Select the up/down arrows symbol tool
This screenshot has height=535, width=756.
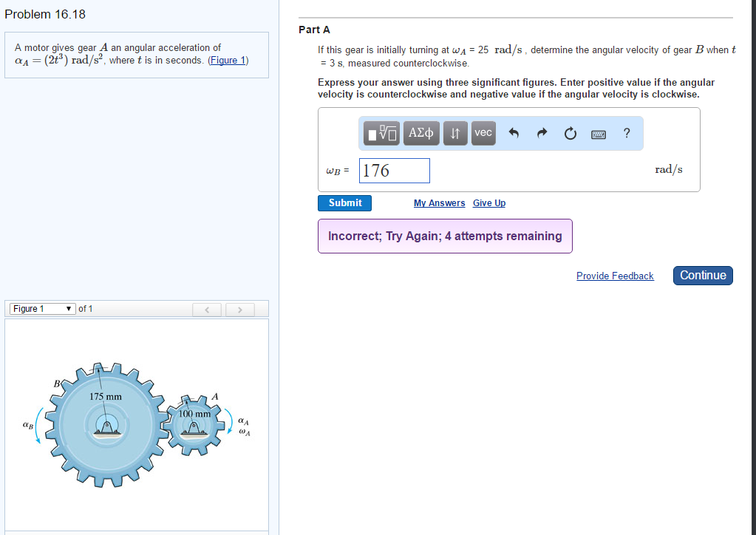(455, 133)
